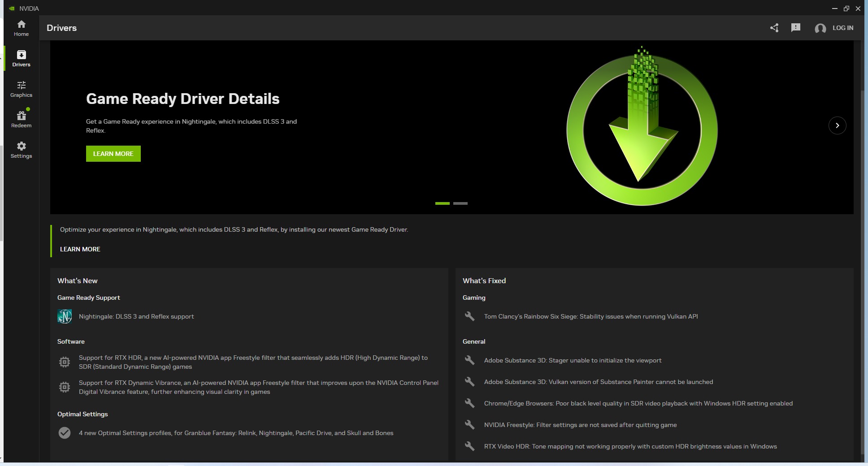Viewport: 868px width, 466px height.
Task: Click the checkmark icon for Optimal Settings profiles
Action: pyautogui.click(x=65, y=433)
